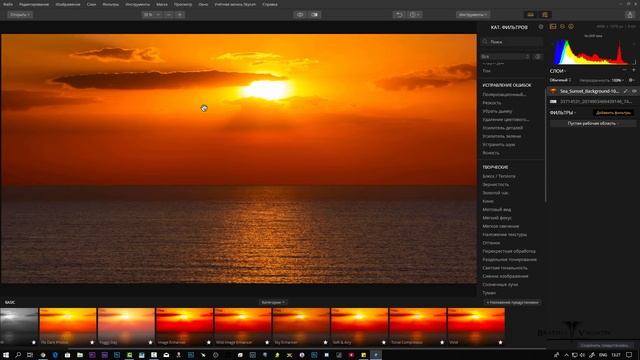Click the taskbar search magnifier icon
The height and width of the screenshot is (360, 640).
(x=18, y=355)
